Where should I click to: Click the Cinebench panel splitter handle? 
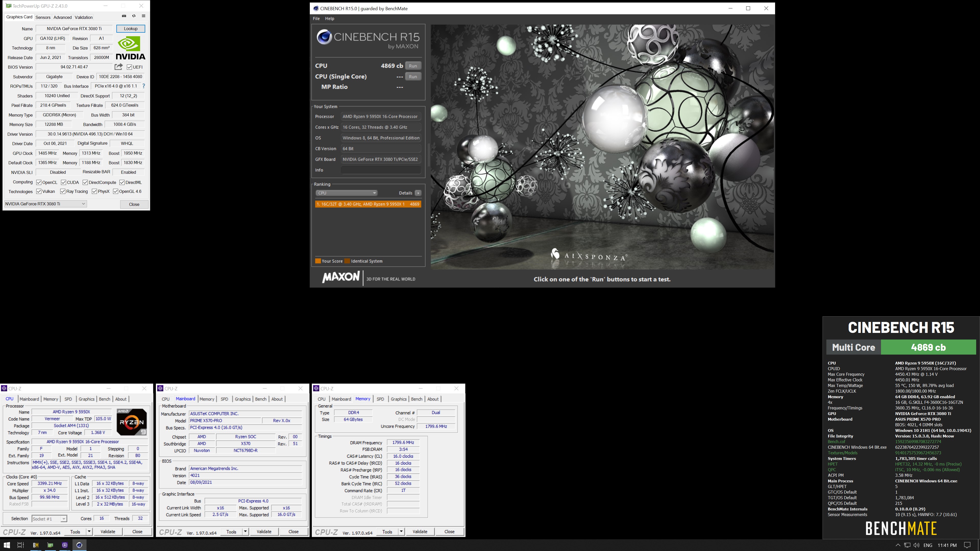(x=428, y=155)
